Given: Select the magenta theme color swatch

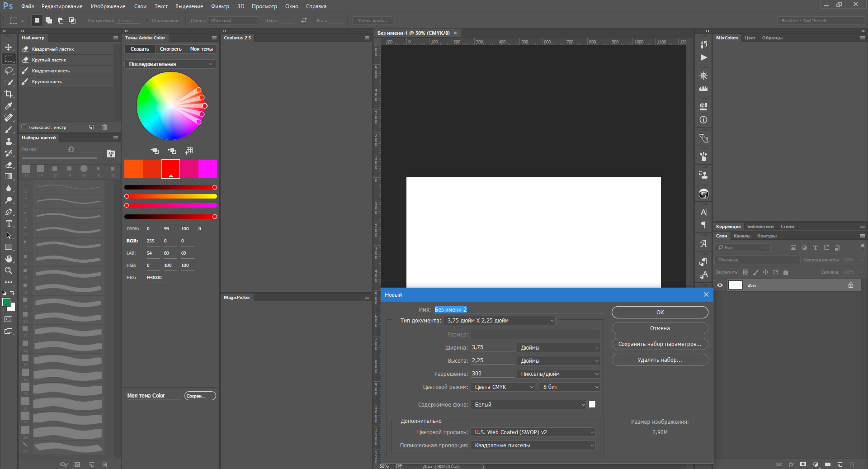Looking at the screenshot, I should [208, 169].
